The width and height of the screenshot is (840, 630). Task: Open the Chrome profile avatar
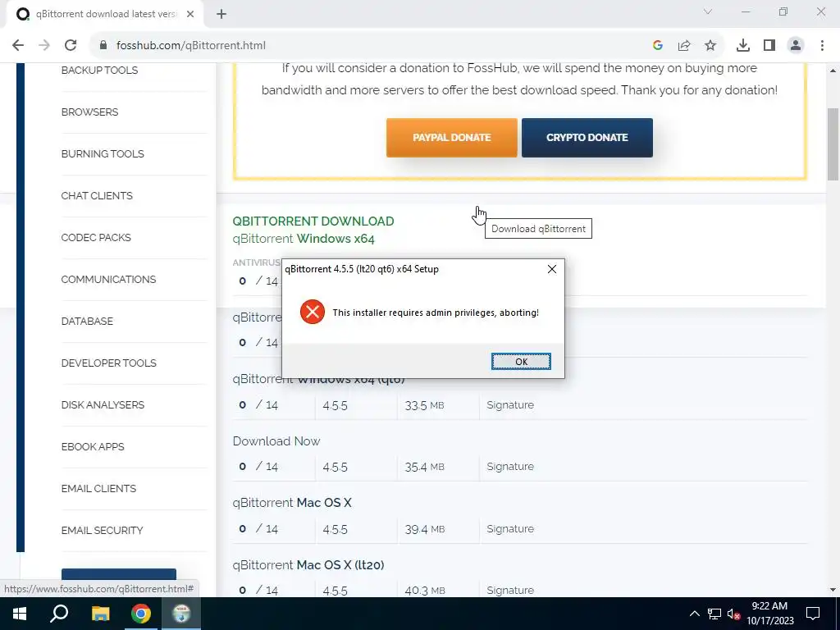pos(796,46)
